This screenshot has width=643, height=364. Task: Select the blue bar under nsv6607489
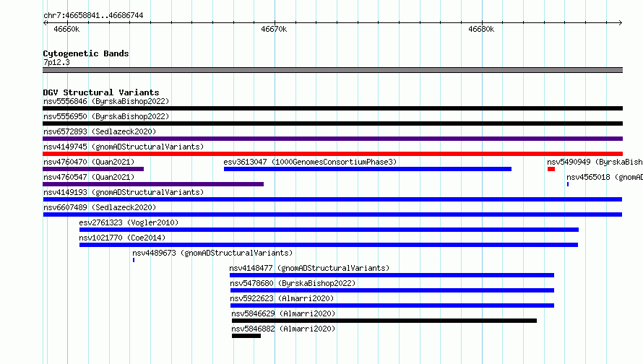pos(332,214)
